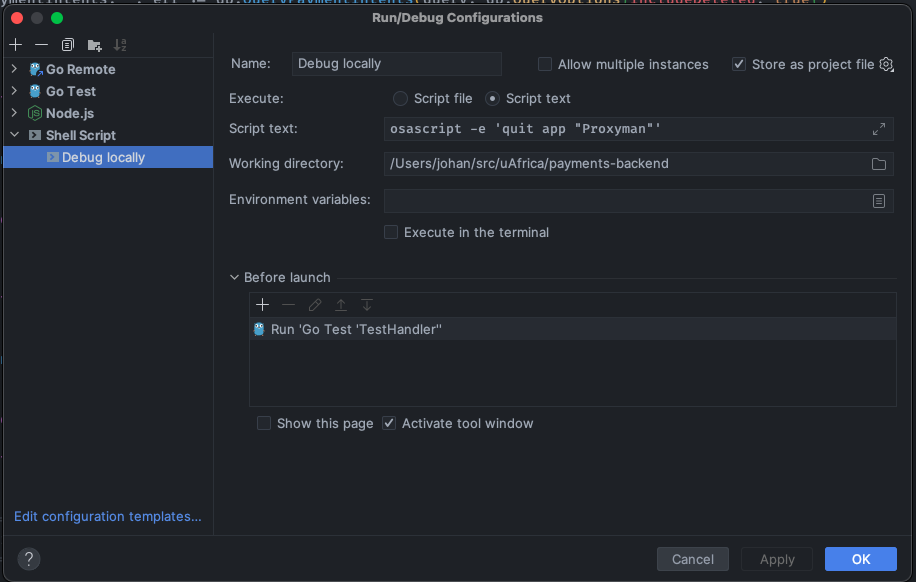Select Debug locally configuration
The width and height of the screenshot is (916, 582).
108,157
